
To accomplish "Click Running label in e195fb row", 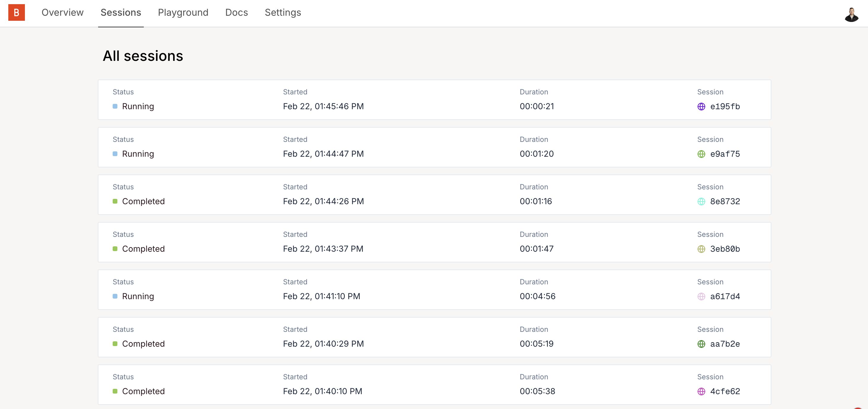I will [138, 107].
